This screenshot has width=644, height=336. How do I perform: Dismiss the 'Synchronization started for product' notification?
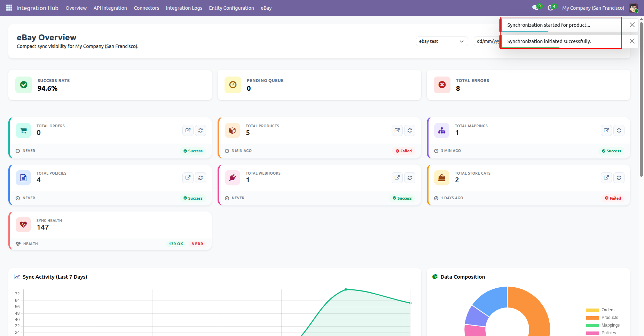(x=632, y=25)
